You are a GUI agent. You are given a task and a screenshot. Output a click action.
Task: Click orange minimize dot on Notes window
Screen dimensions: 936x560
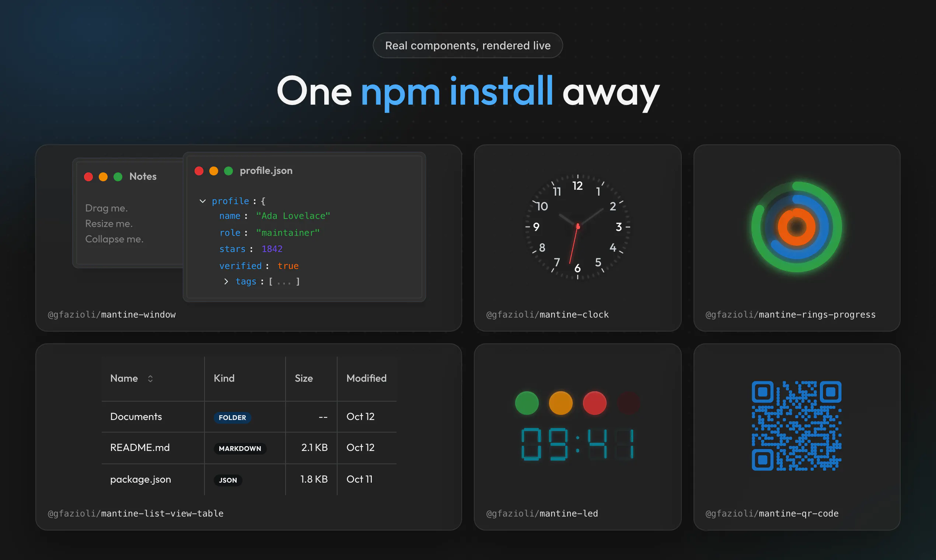point(103,176)
